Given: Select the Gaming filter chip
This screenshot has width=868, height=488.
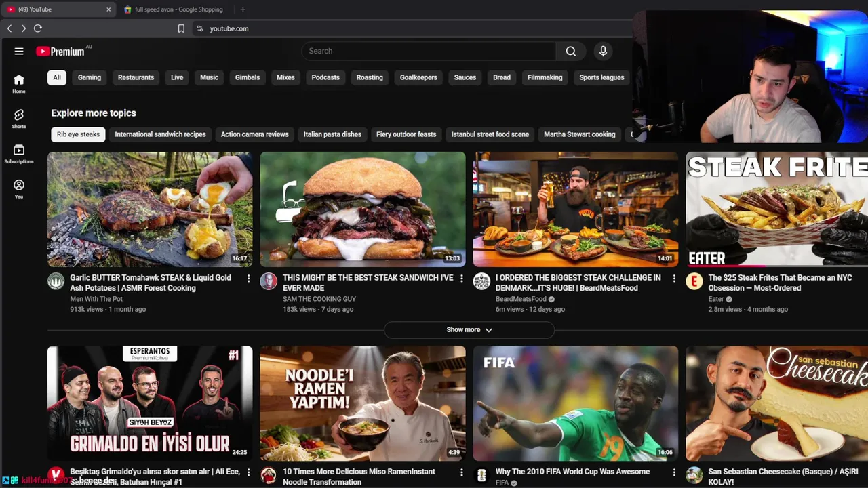Looking at the screenshot, I should pyautogui.click(x=90, y=77).
